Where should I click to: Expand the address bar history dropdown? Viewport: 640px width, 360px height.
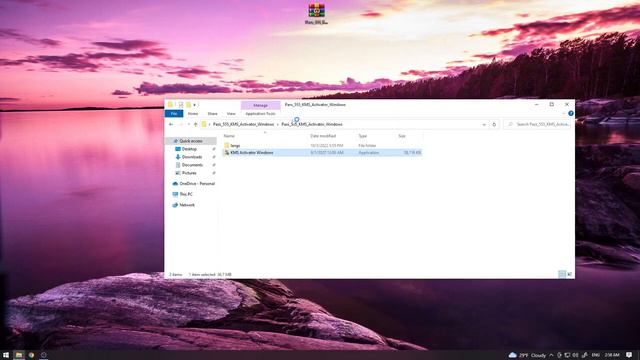click(484, 124)
